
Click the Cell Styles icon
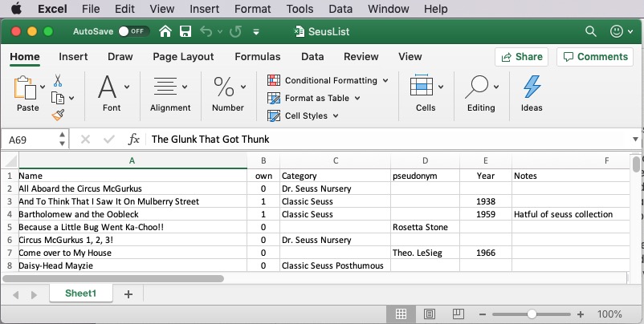point(274,115)
